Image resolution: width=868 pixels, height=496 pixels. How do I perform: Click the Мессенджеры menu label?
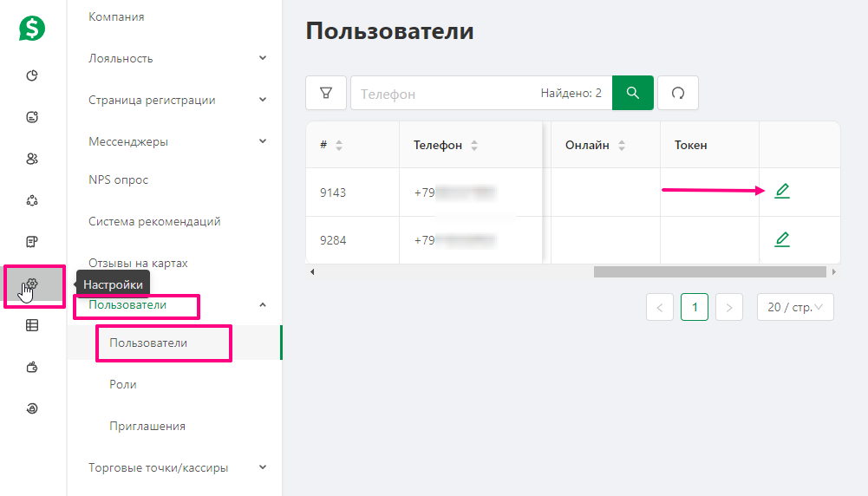pyautogui.click(x=128, y=141)
